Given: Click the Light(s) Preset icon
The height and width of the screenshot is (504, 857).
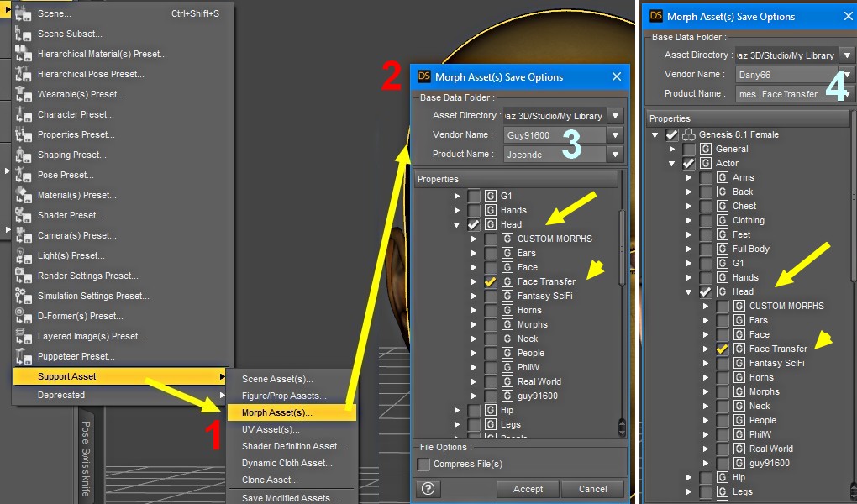Looking at the screenshot, I should click(23, 256).
